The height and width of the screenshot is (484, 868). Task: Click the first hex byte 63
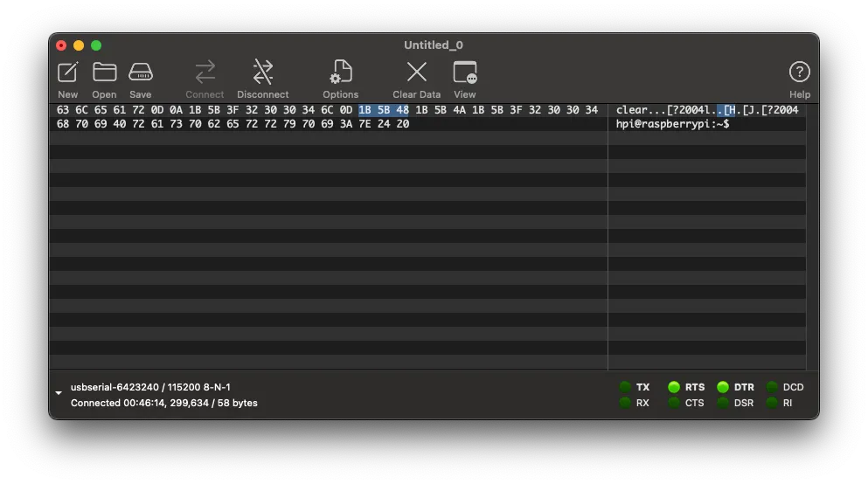tap(63, 110)
